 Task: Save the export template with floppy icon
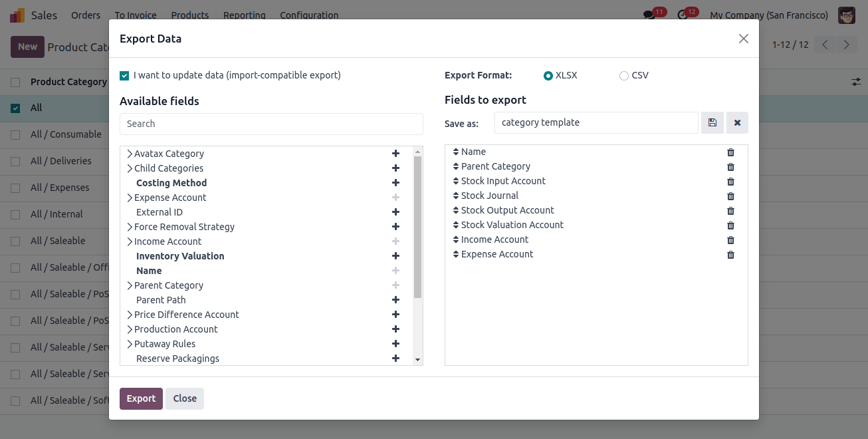click(712, 123)
